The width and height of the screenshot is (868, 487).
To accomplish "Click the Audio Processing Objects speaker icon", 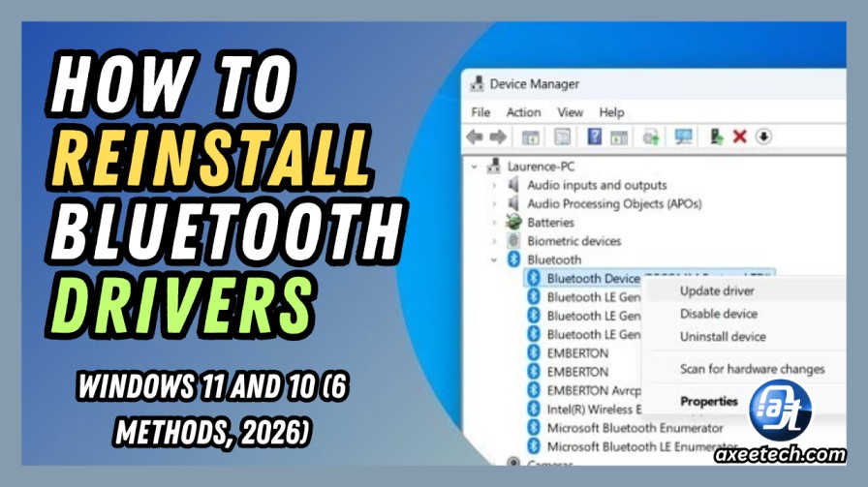I will click(x=513, y=203).
